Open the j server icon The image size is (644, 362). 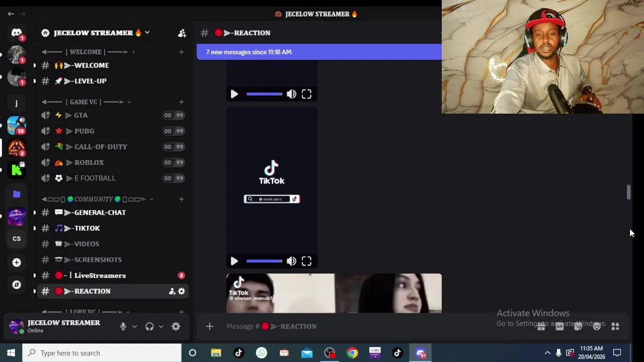pyautogui.click(x=17, y=103)
